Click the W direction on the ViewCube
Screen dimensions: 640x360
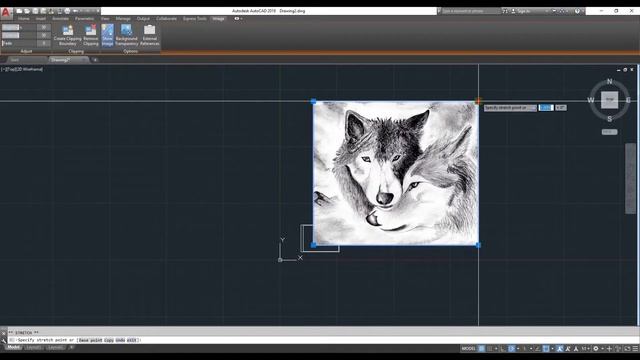point(591,100)
